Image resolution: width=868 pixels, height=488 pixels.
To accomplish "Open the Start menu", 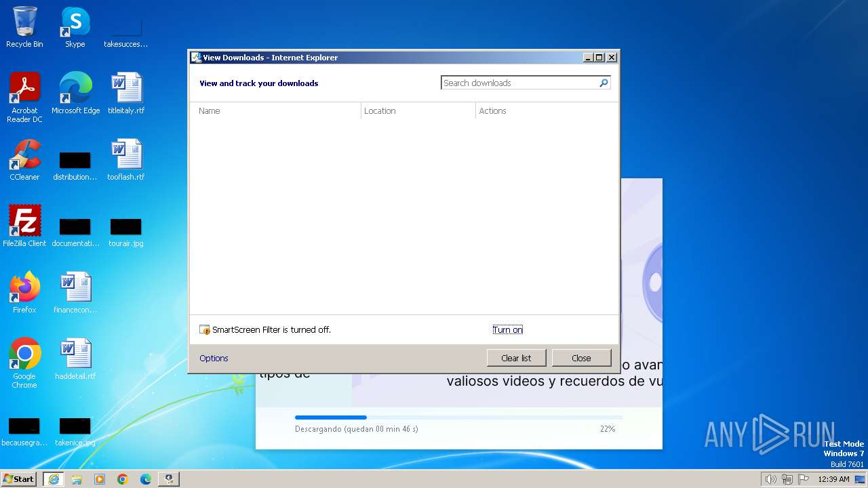I will click(19, 479).
